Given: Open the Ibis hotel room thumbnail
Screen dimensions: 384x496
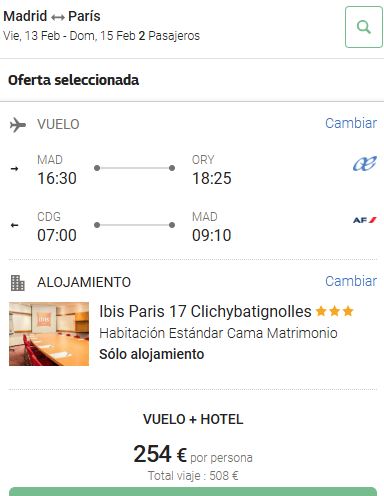Looking at the screenshot, I should [49, 334].
